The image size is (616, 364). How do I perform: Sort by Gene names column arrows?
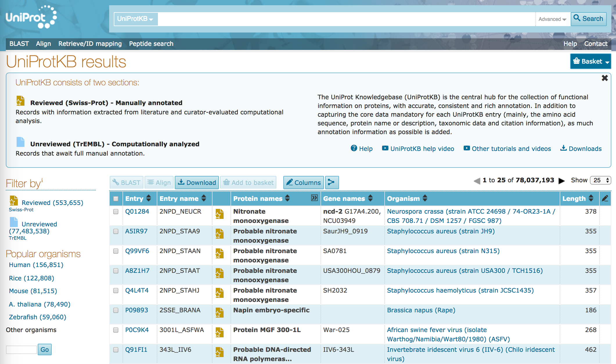pos(370,198)
